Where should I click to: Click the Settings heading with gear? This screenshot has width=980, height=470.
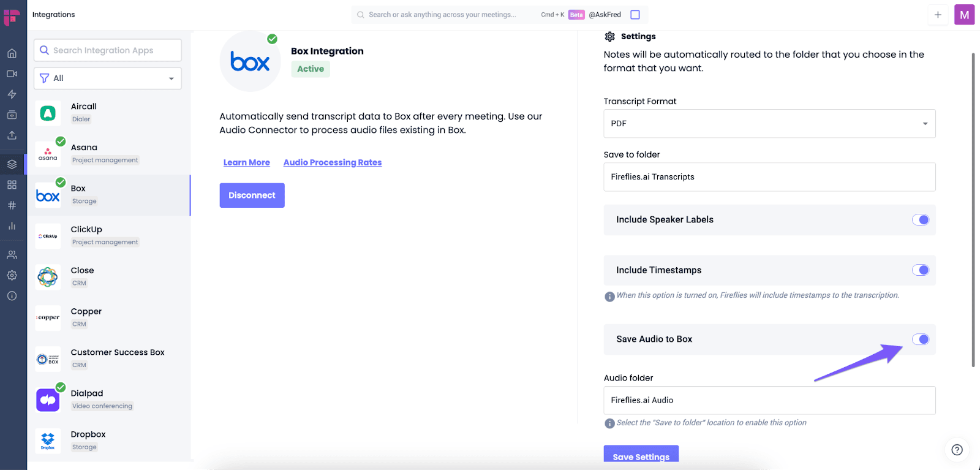point(630,37)
